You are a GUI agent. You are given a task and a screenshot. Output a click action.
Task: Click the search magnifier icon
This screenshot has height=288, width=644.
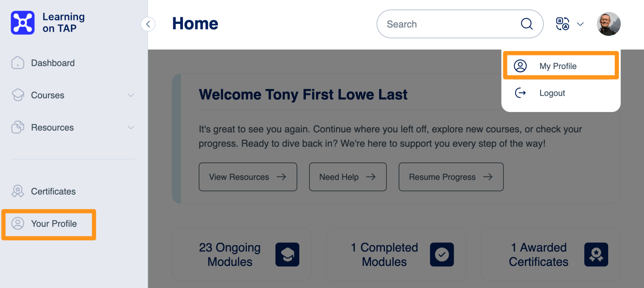(527, 24)
